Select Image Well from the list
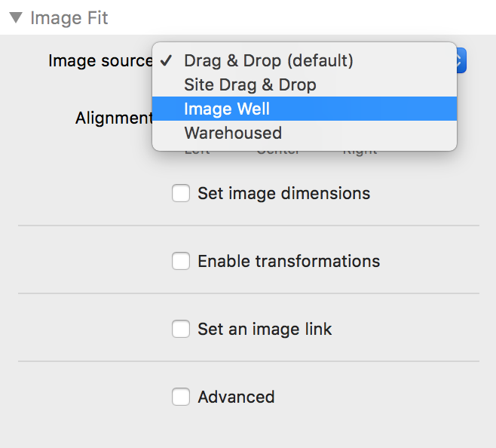Screen dimensions: 496x448 (x=227, y=109)
